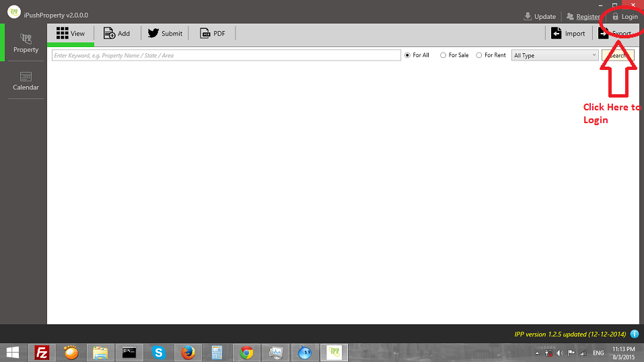Screen dimensions: 644x362
Task: Click the Login button
Action: click(624, 17)
